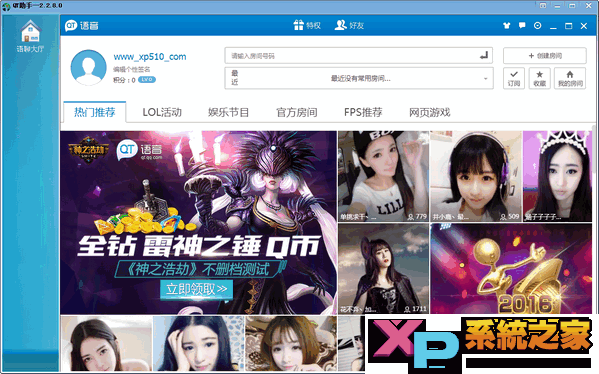599x374 pixels.
Task: Maximize the QT语音 inner window
Action: (x=568, y=26)
